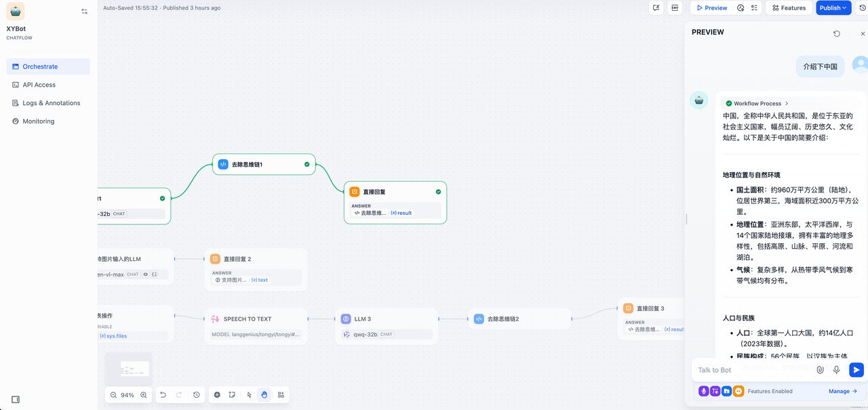The image size is (868, 410).
Task: Attach a file with paperclip icon
Action: (820, 370)
